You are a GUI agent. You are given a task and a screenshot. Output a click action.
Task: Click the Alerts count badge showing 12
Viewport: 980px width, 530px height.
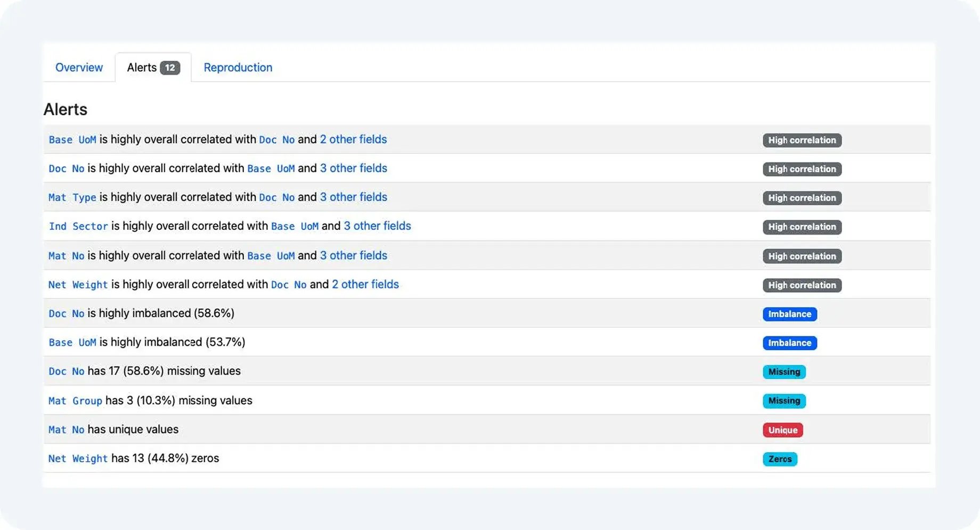(x=170, y=68)
